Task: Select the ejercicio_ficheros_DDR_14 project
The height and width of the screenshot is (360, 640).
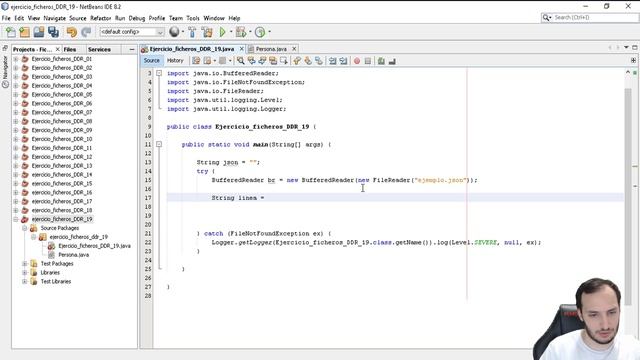Action: (x=62, y=175)
